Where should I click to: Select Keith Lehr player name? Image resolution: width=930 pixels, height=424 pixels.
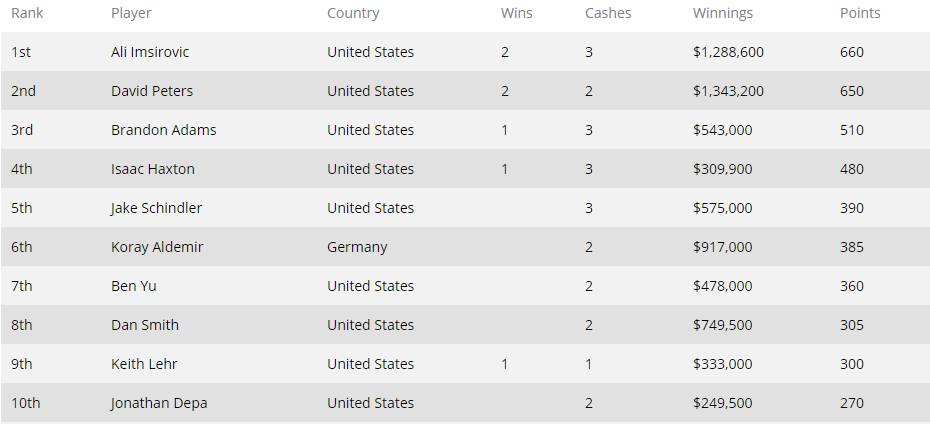(144, 365)
